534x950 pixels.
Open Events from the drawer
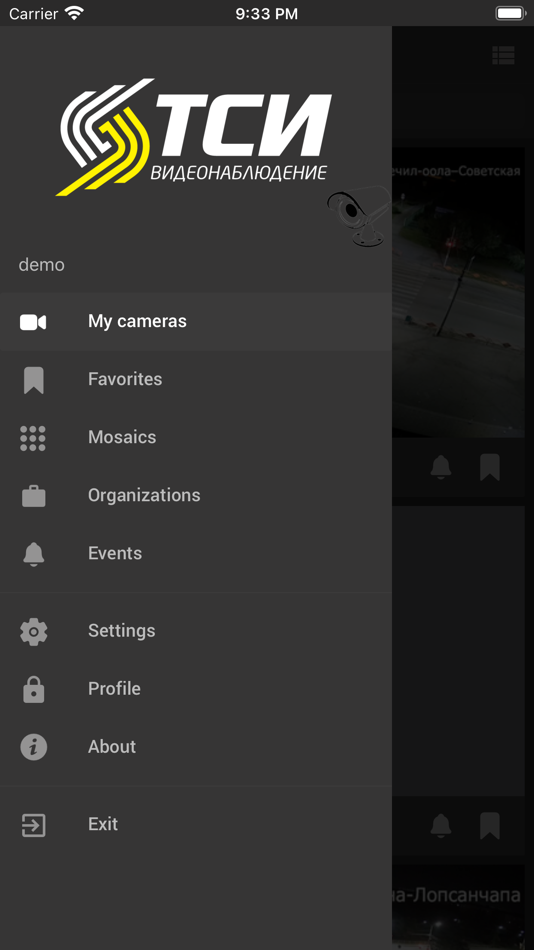click(196, 554)
